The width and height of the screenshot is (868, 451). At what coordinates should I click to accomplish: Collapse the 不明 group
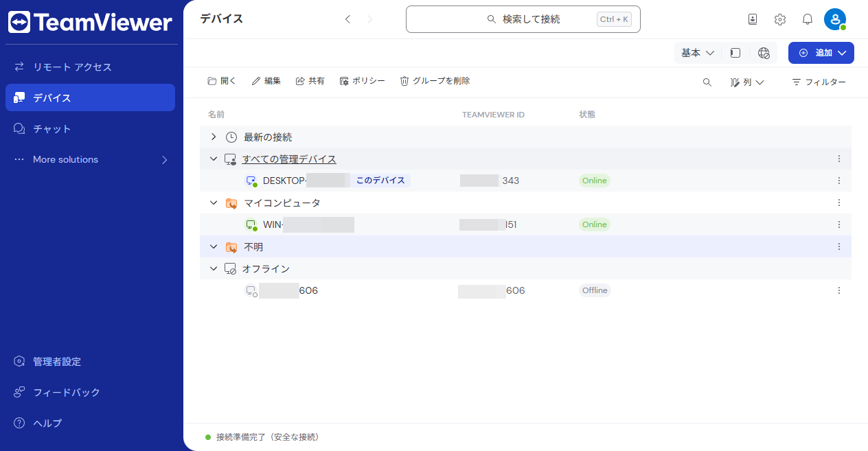point(214,246)
